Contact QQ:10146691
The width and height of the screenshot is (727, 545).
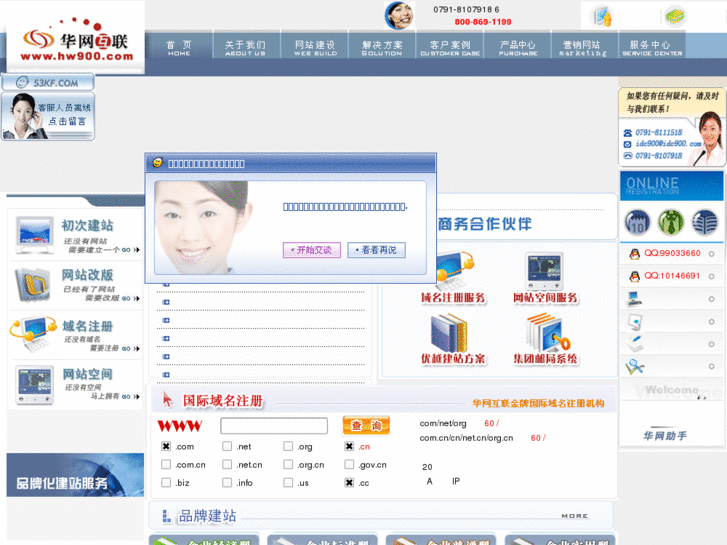point(672,276)
